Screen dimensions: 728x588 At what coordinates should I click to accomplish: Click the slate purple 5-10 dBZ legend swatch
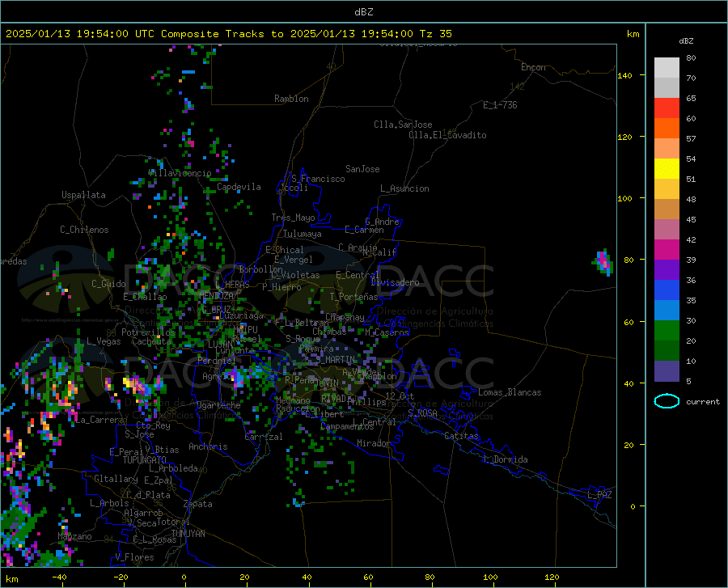click(667, 370)
